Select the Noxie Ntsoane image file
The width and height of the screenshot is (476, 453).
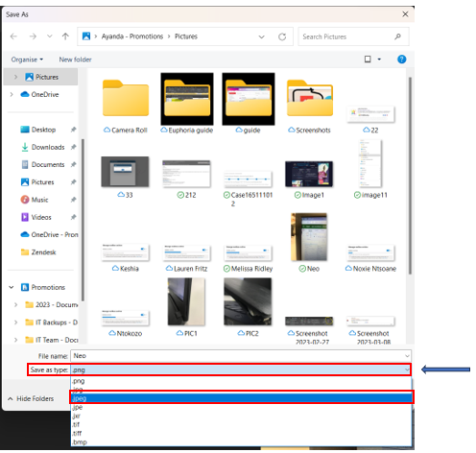point(370,258)
